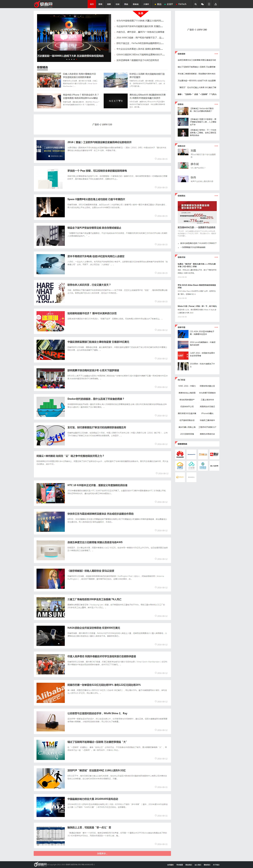Open the interview with 张伟

point(193,177)
